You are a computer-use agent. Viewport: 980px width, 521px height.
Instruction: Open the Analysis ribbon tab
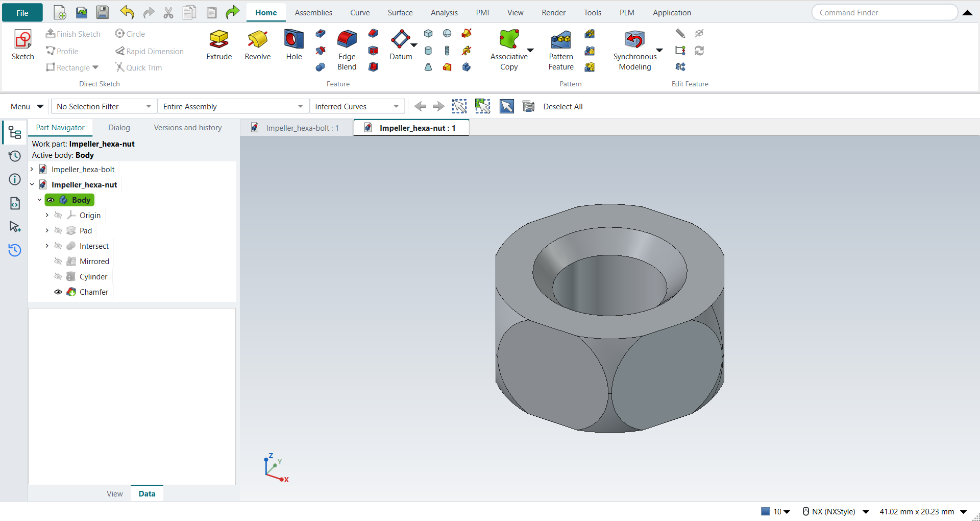click(444, 13)
